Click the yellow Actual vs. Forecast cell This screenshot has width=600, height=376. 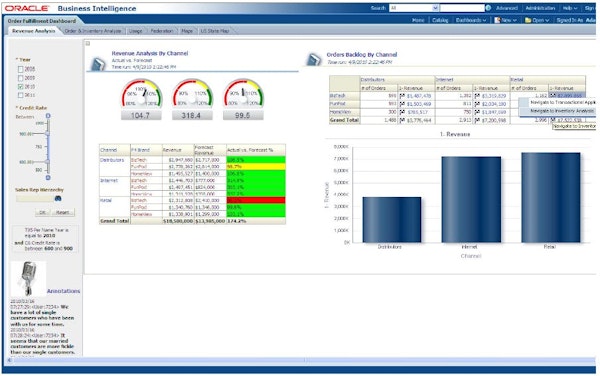point(256,167)
